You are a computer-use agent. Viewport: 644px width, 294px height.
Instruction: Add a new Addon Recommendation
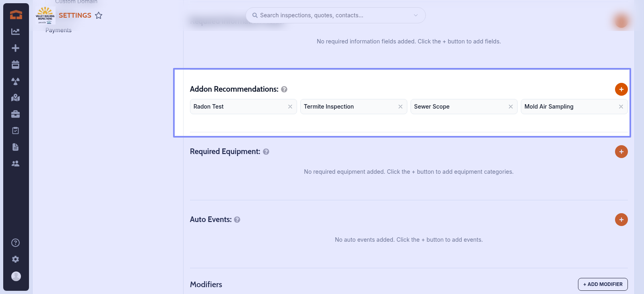(621, 89)
